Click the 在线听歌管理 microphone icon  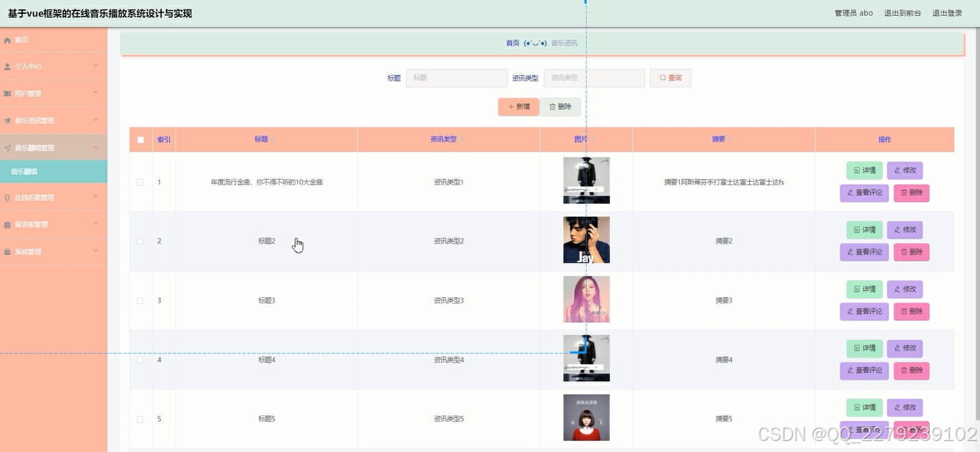coord(8,197)
